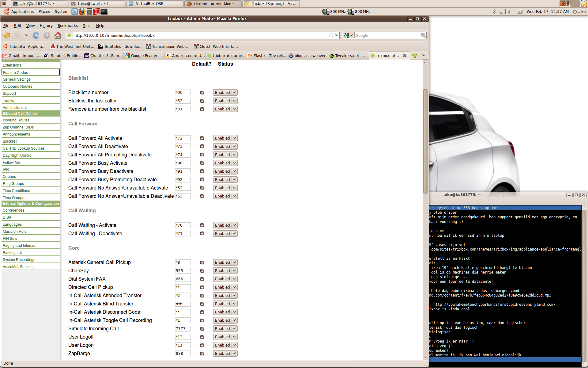Click the ChanSpy code input field
Image resolution: width=588 pixels, height=368 pixels.
coord(183,271)
